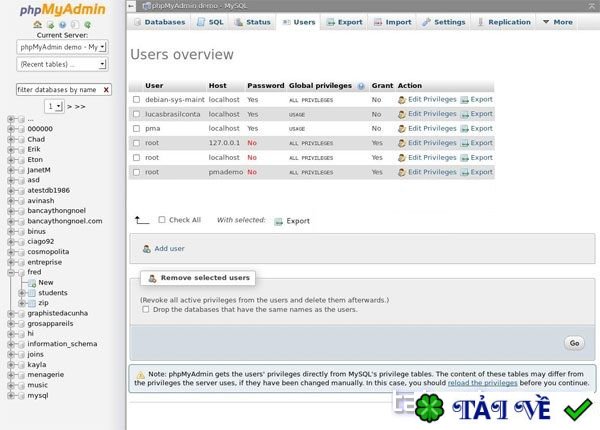Click Edit Privileges icon for root 127.0.0.1
This screenshot has height=430, width=600.
pyautogui.click(x=402, y=143)
